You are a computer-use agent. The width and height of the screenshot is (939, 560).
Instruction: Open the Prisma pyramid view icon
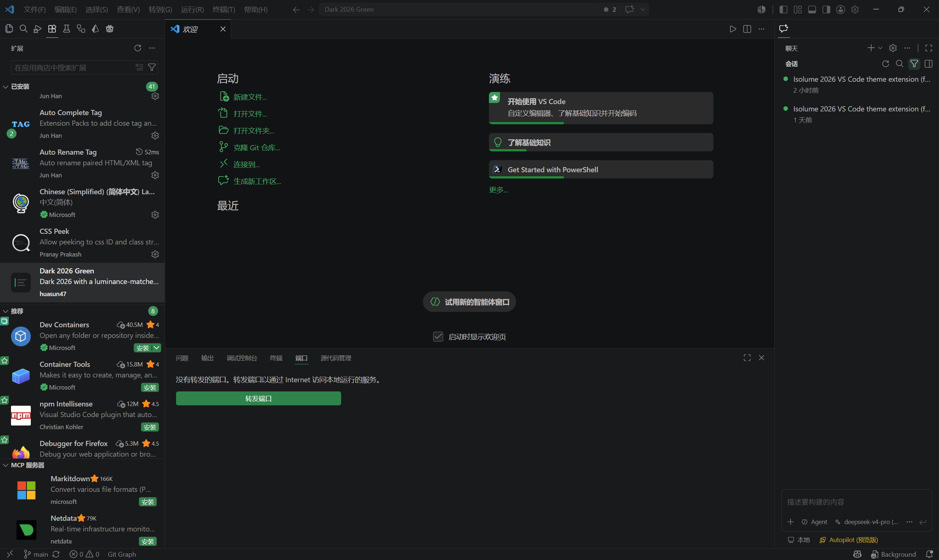pyautogui.click(x=95, y=29)
